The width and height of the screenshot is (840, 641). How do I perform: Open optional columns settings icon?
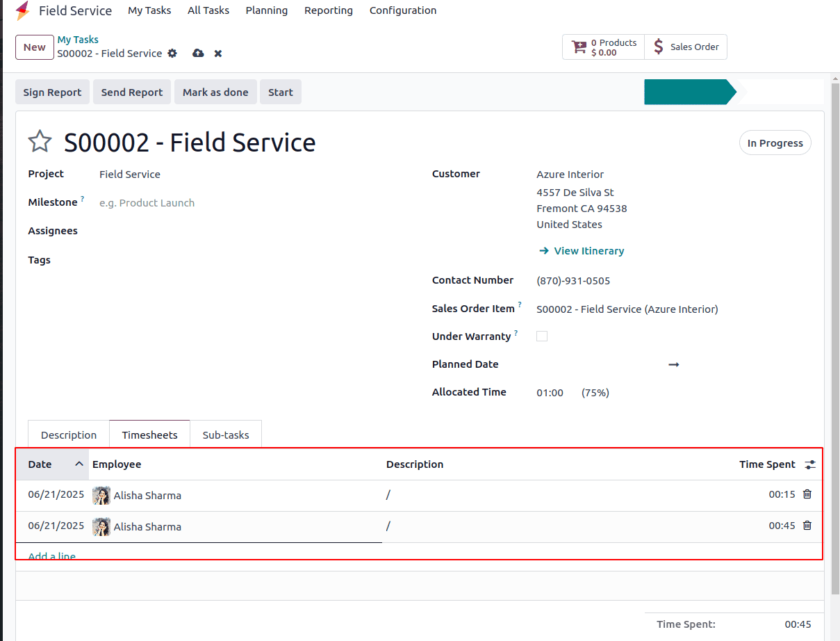pos(810,464)
